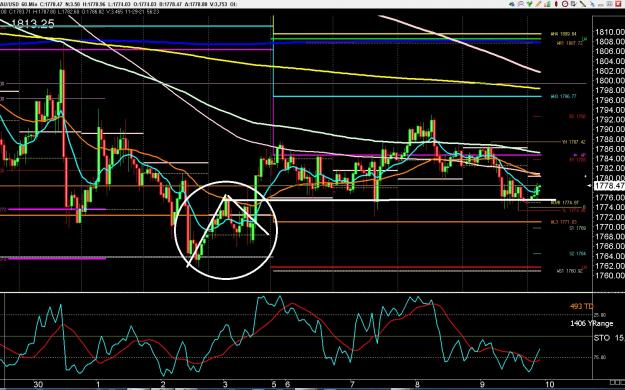Select the yellow pencil drawing tool
The image size is (625, 390).
[538, 4]
